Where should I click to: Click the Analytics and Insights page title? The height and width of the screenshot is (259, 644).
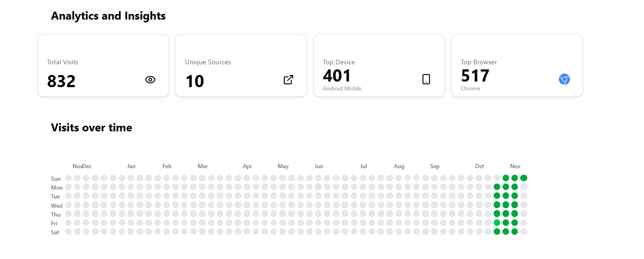(x=108, y=16)
